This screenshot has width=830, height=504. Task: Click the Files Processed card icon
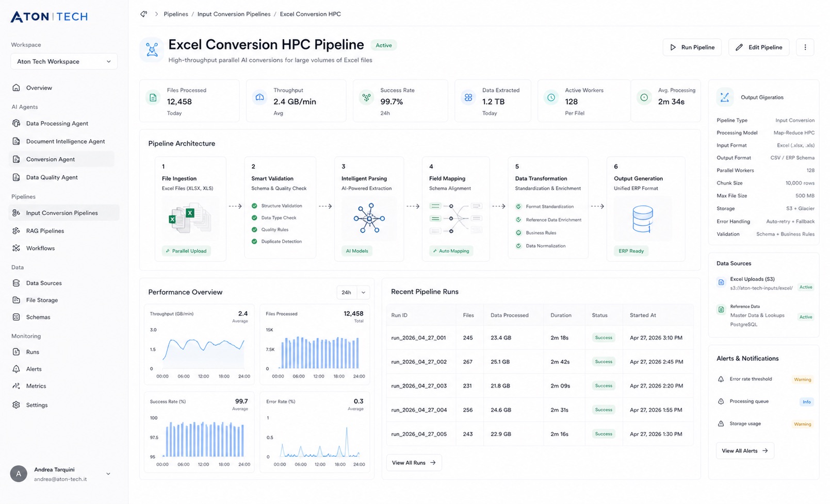tap(153, 97)
